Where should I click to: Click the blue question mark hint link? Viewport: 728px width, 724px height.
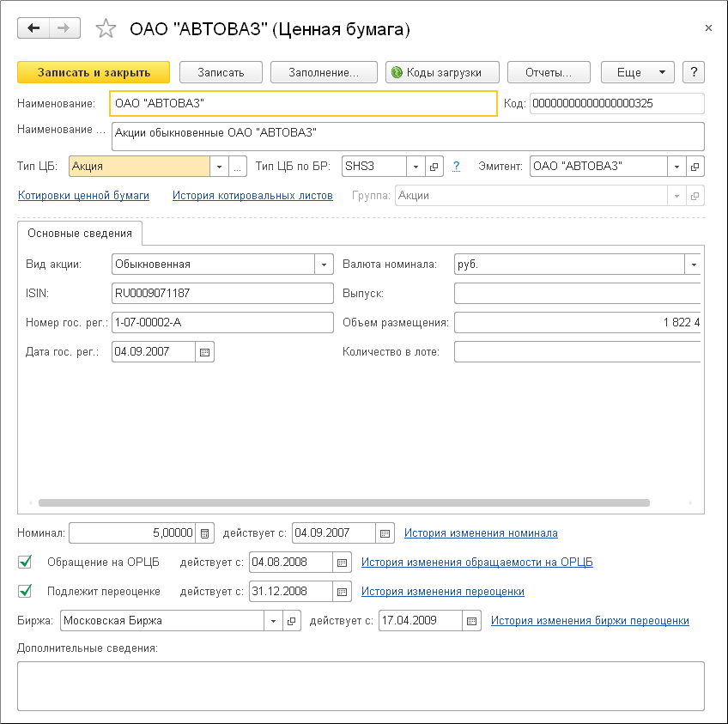(x=456, y=167)
